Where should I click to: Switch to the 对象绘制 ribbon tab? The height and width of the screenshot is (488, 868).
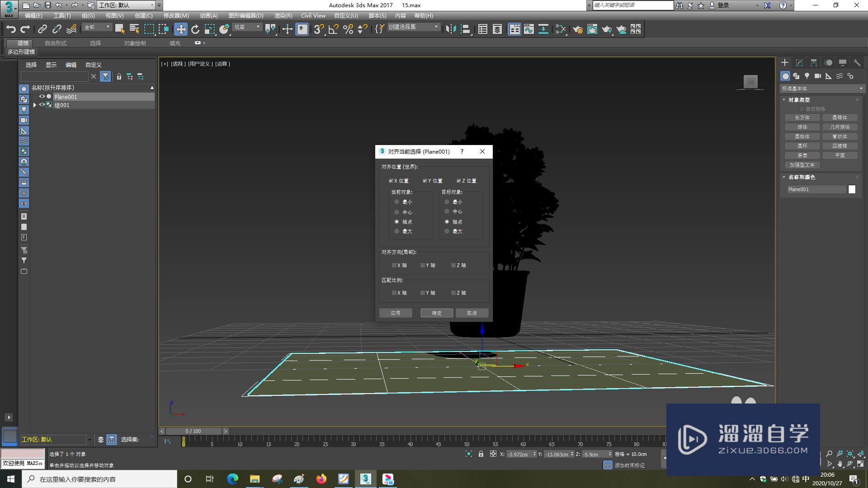(x=135, y=43)
